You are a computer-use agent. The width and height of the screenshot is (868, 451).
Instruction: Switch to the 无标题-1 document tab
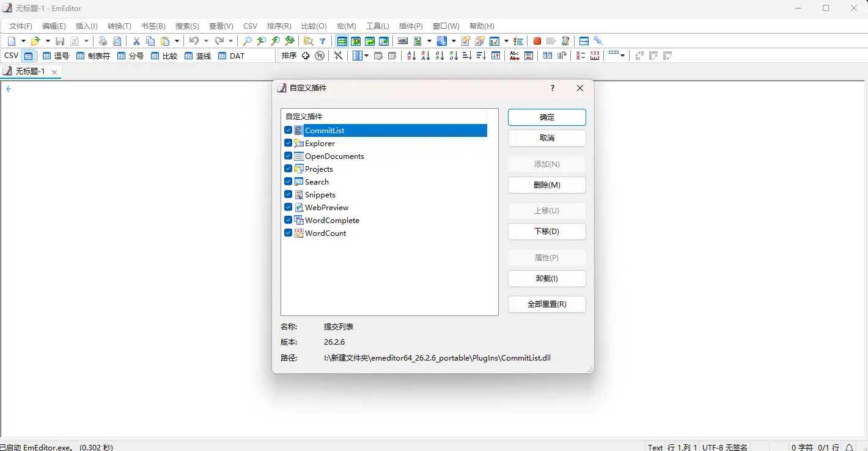pos(30,71)
